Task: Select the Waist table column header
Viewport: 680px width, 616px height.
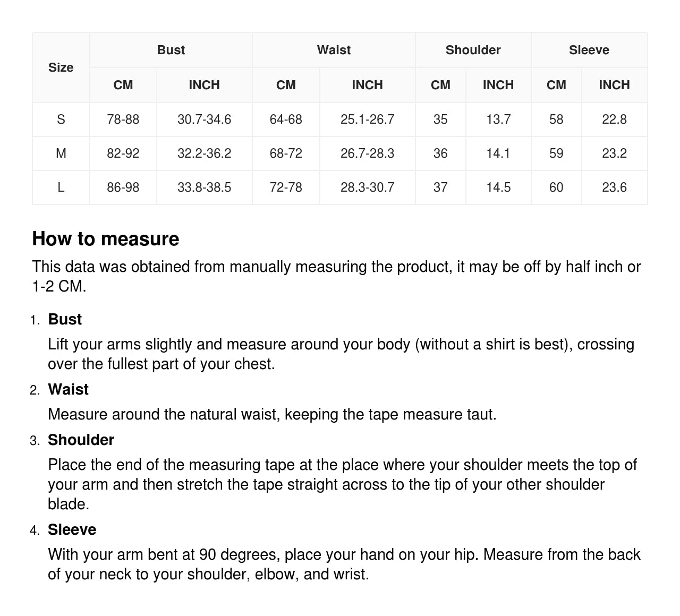Action: coord(334,50)
